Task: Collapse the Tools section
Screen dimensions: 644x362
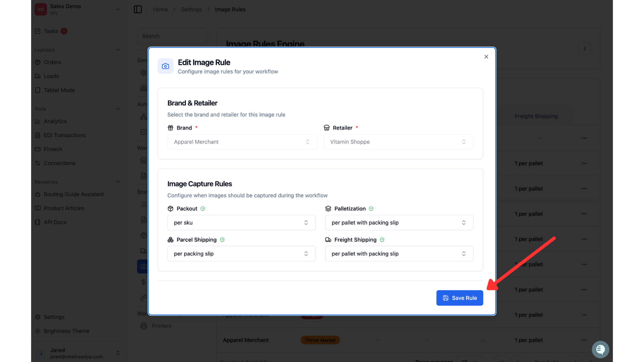Action: 118,109
